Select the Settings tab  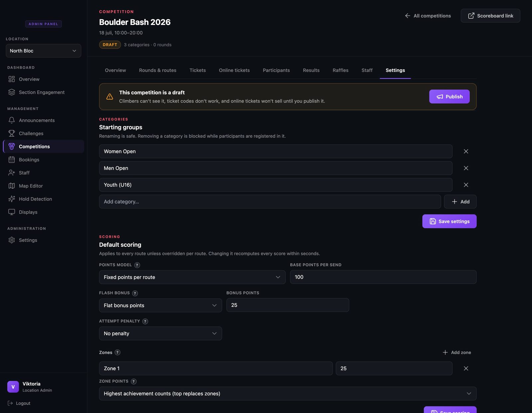tap(395, 70)
